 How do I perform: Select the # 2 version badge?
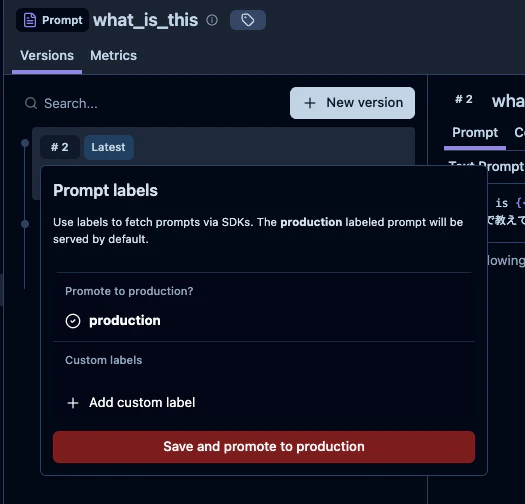coord(60,147)
